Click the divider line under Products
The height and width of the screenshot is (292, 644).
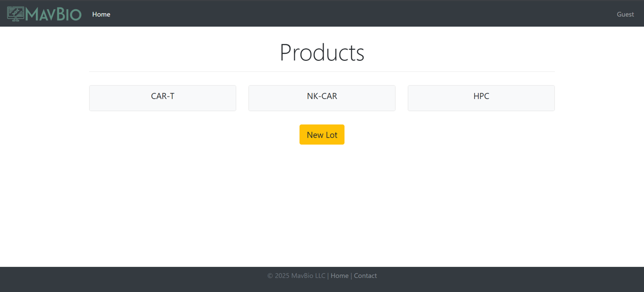click(x=322, y=71)
